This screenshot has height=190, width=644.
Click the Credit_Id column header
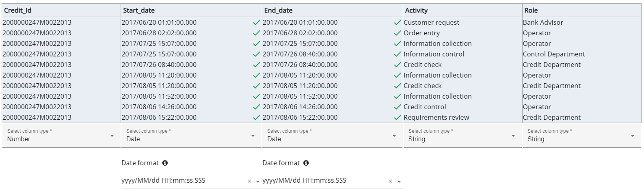click(x=61, y=11)
